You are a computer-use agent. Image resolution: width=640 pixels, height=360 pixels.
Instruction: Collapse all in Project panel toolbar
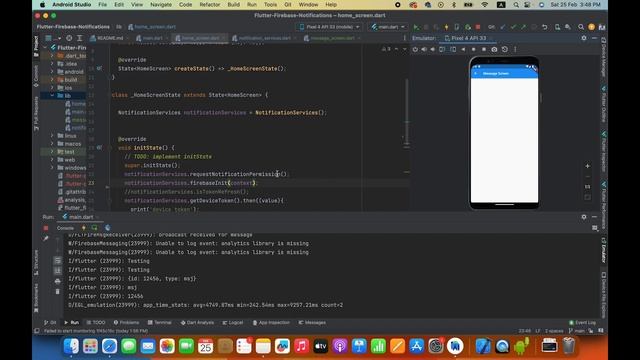(80, 38)
